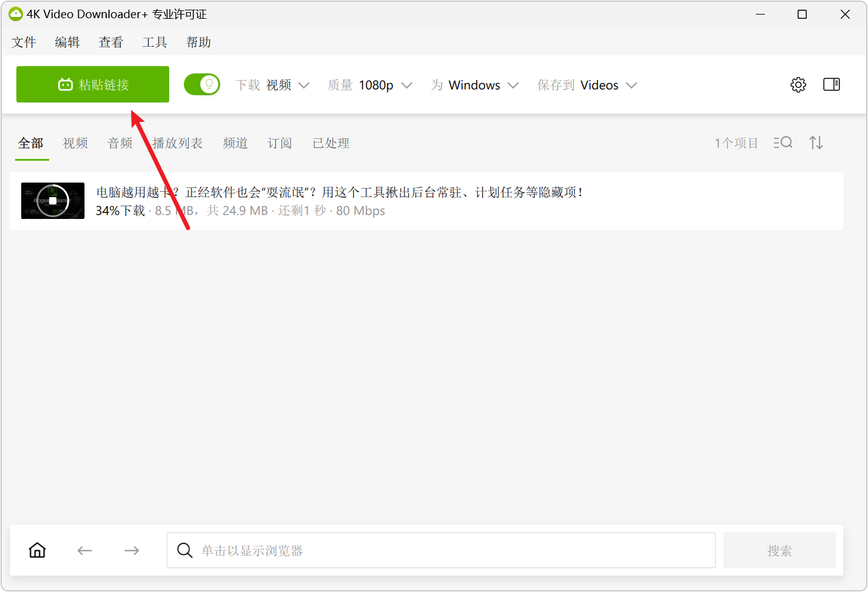Screen dimensions: 868x592
Task: Click the 34%下载 progress status text
Action: [120, 210]
